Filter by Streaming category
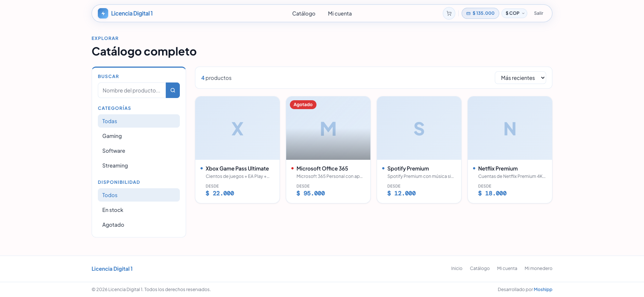The width and height of the screenshot is (644, 297). (x=139, y=165)
